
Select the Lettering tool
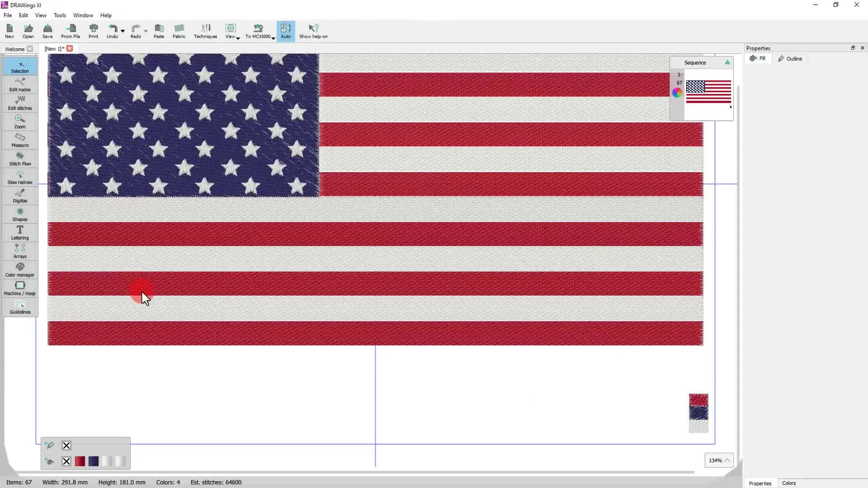pyautogui.click(x=20, y=233)
